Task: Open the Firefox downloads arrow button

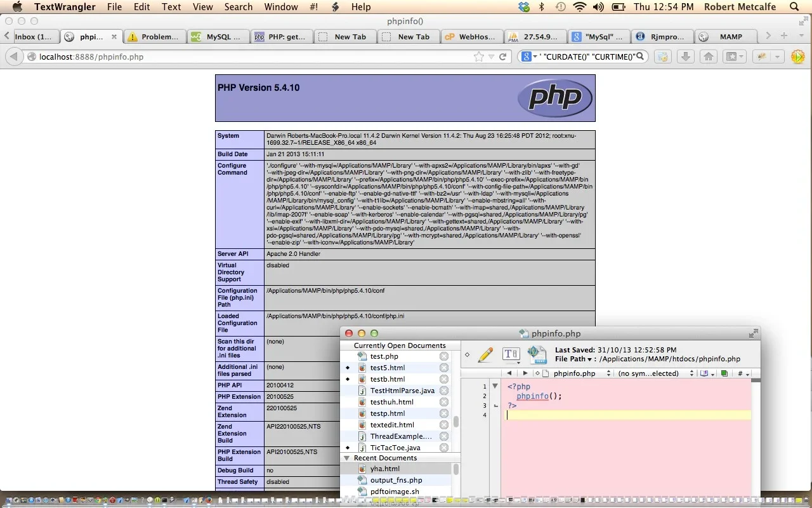Action: tap(685, 57)
